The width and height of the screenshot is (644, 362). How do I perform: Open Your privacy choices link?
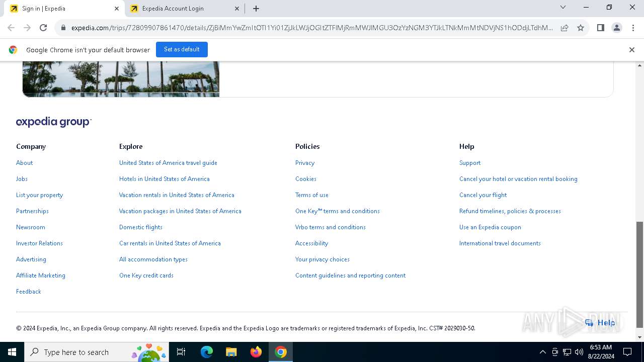tap(323, 259)
